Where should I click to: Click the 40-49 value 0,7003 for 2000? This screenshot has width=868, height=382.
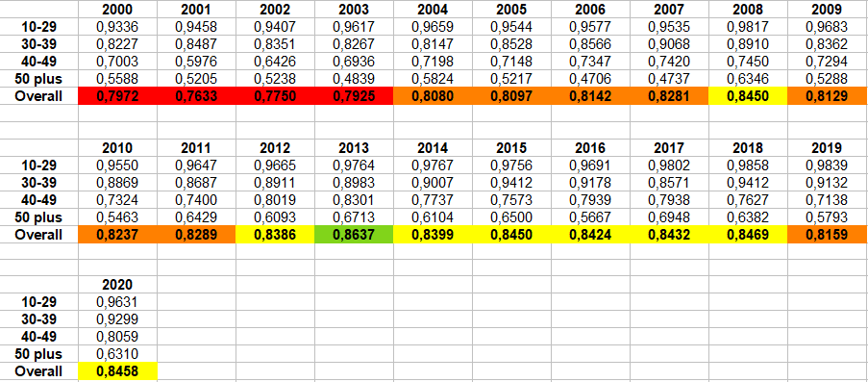pos(117,62)
